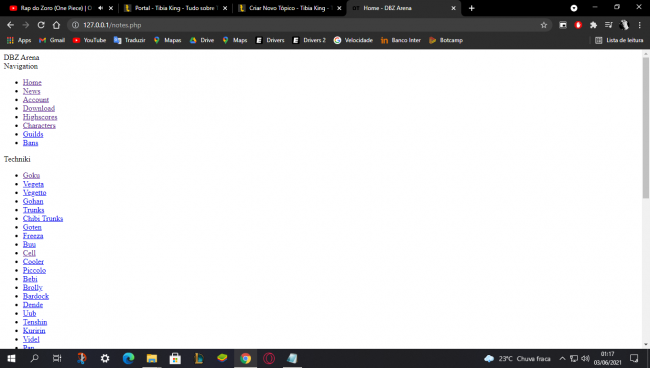Open the Characters link
This screenshot has height=368, width=650.
coord(39,126)
